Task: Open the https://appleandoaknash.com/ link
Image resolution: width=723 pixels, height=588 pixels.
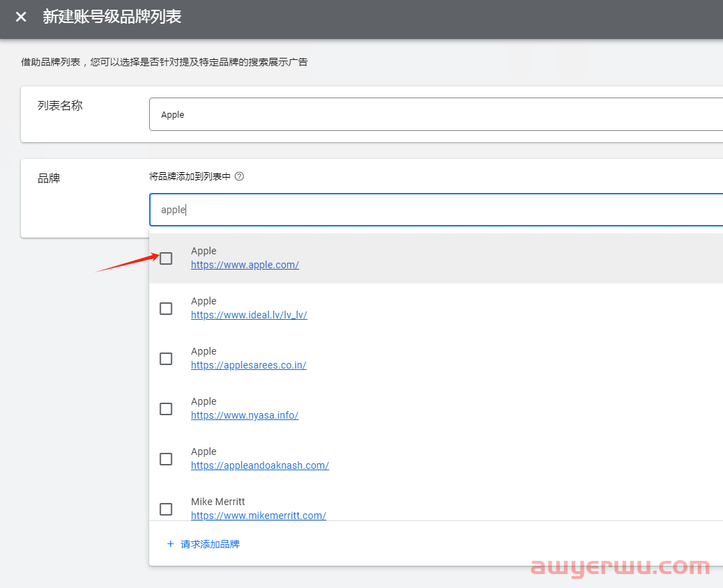Action: [260, 466]
